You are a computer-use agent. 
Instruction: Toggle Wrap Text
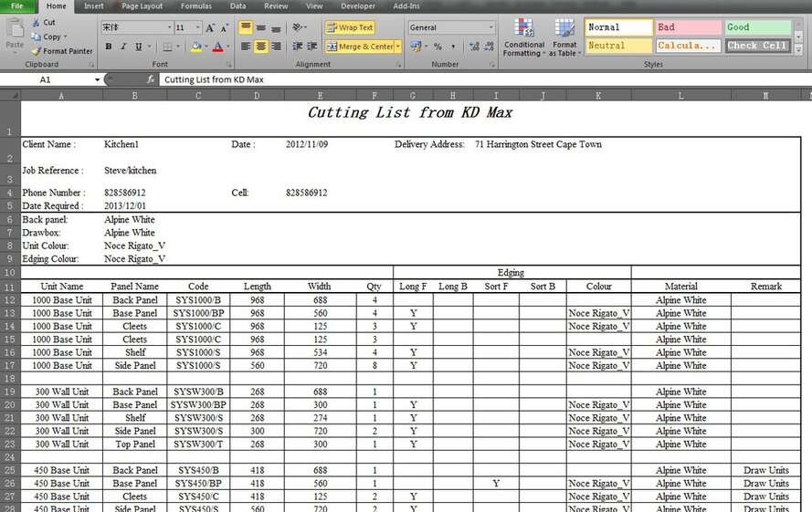(x=350, y=27)
